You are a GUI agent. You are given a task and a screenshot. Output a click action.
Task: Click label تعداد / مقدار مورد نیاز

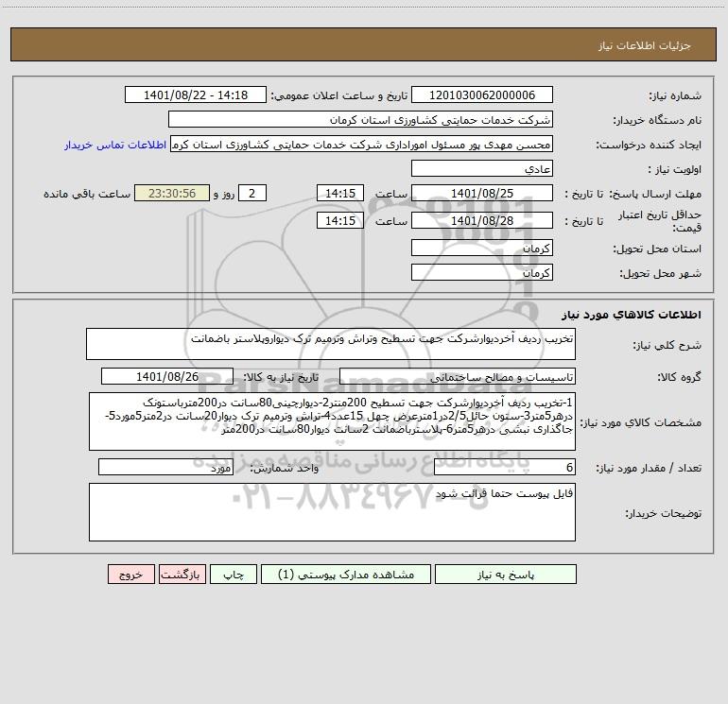[649, 468]
